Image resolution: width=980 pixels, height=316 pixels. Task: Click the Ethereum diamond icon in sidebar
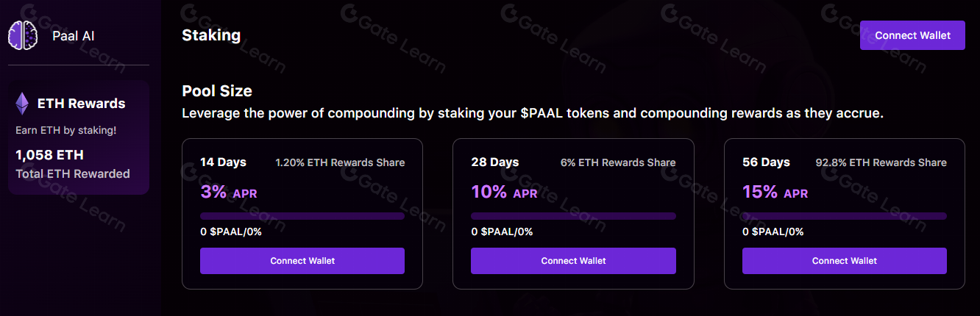(x=23, y=104)
